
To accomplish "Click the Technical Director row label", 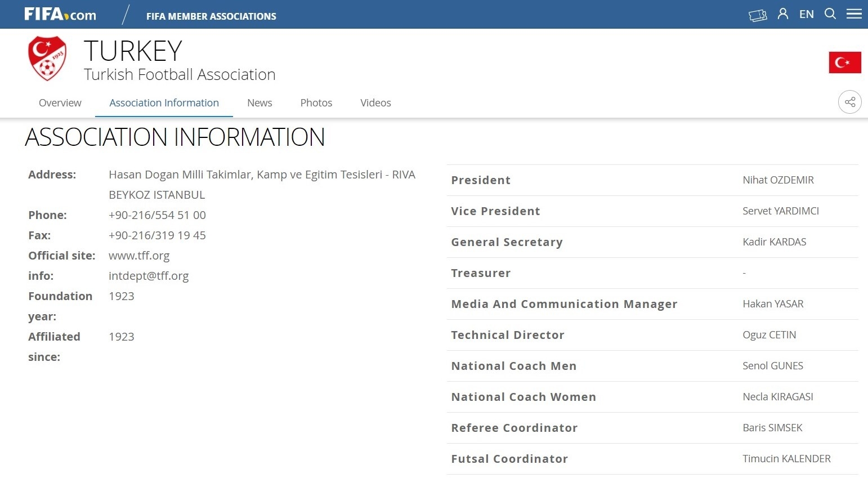I will click(508, 335).
